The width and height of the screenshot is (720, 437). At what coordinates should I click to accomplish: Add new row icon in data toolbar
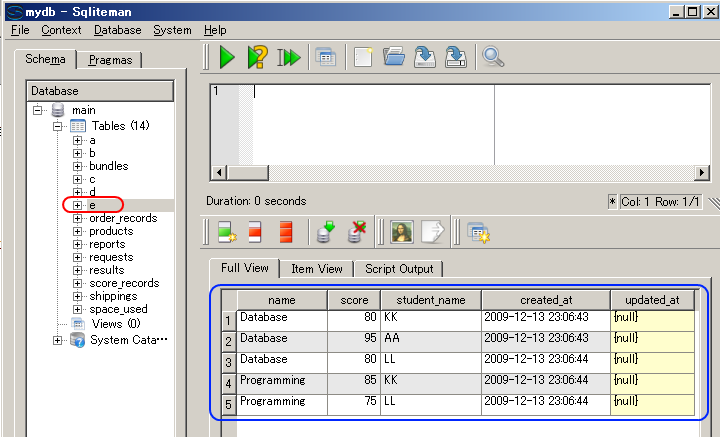(227, 231)
